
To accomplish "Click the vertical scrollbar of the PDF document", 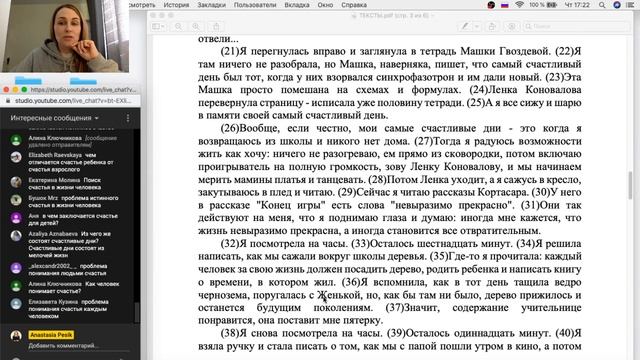I will tap(630, 184).
